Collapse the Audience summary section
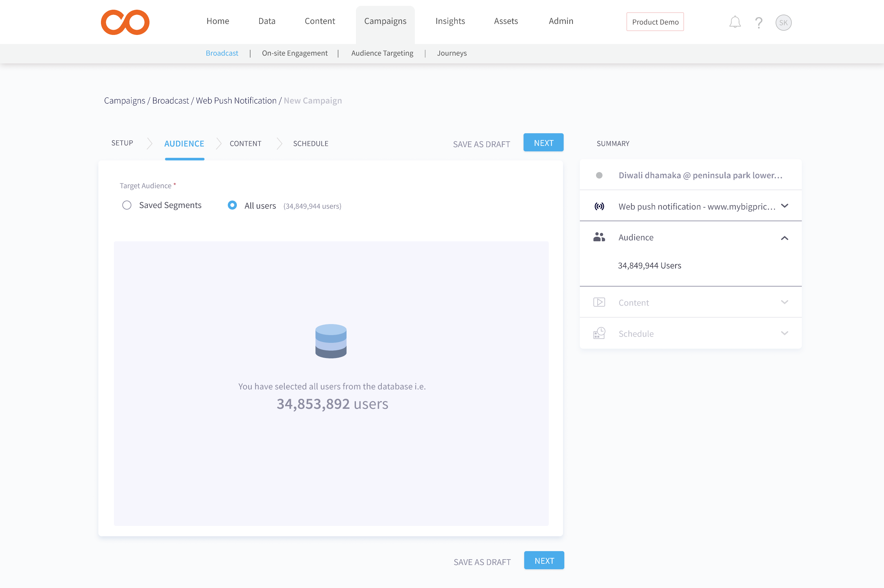884x588 pixels. [x=784, y=238]
